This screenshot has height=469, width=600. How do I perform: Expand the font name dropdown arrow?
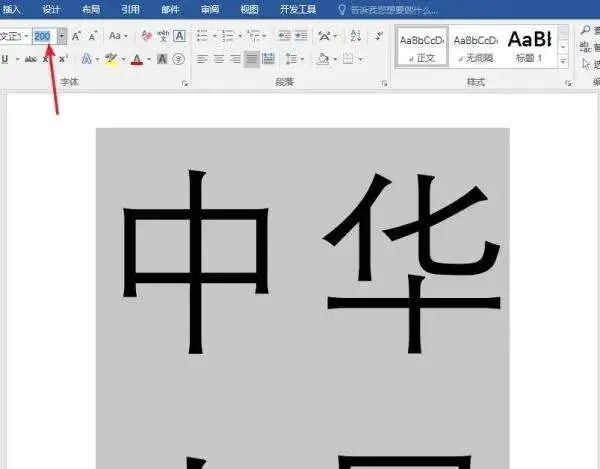tap(26, 36)
